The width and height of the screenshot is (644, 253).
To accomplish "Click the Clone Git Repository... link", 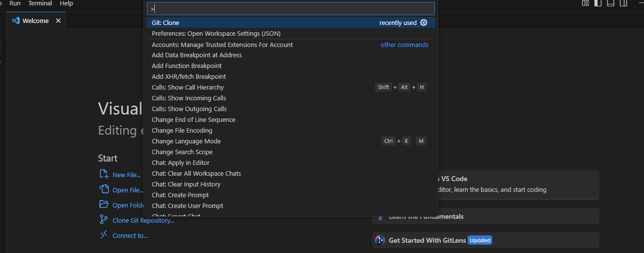I will pos(143,221).
